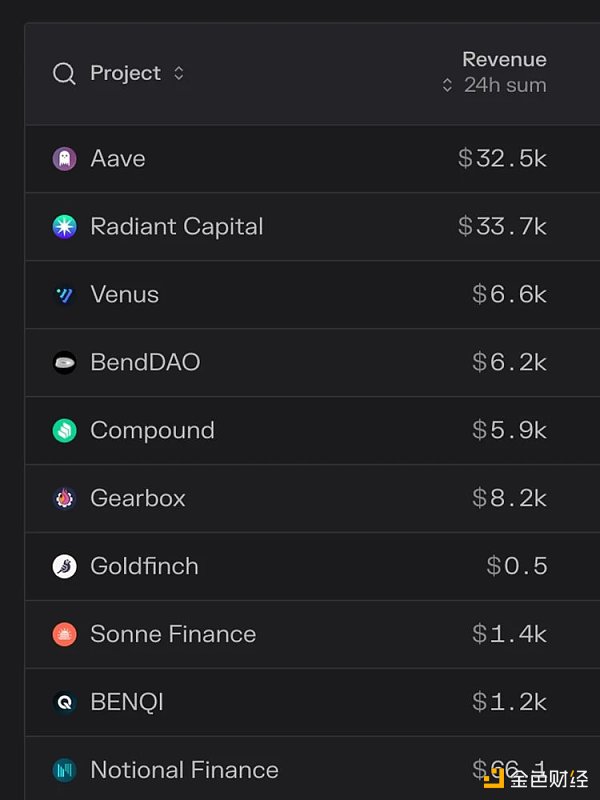The height and width of the screenshot is (800, 600).
Task: Sort by Project column arrows
Action: [179, 73]
